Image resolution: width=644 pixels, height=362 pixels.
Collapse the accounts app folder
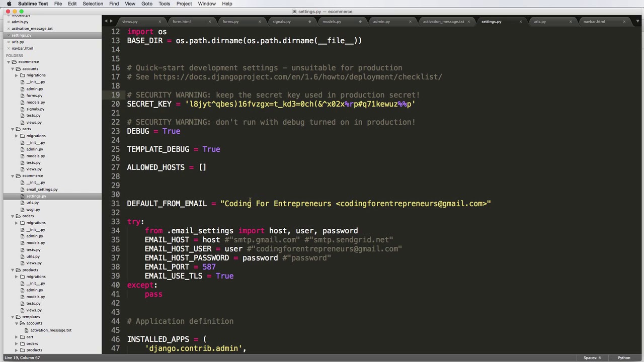click(x=12, y=69)
